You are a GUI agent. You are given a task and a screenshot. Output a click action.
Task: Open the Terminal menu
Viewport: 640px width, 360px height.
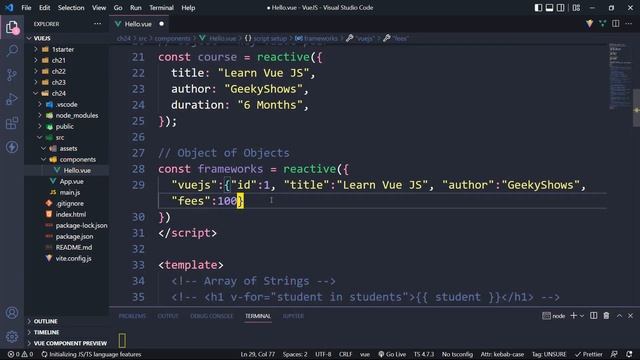click(x=161, y=7)
